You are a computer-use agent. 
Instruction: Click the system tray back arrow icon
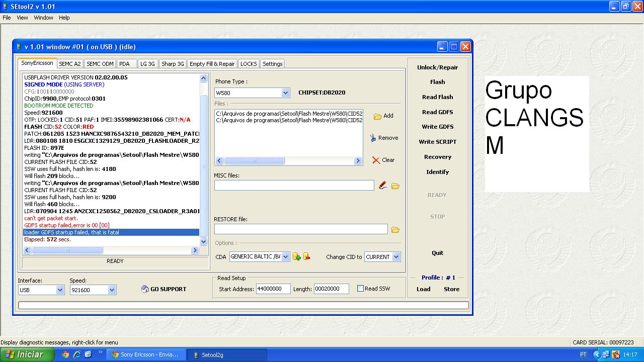pyautogui.click(x=597, y=354)
